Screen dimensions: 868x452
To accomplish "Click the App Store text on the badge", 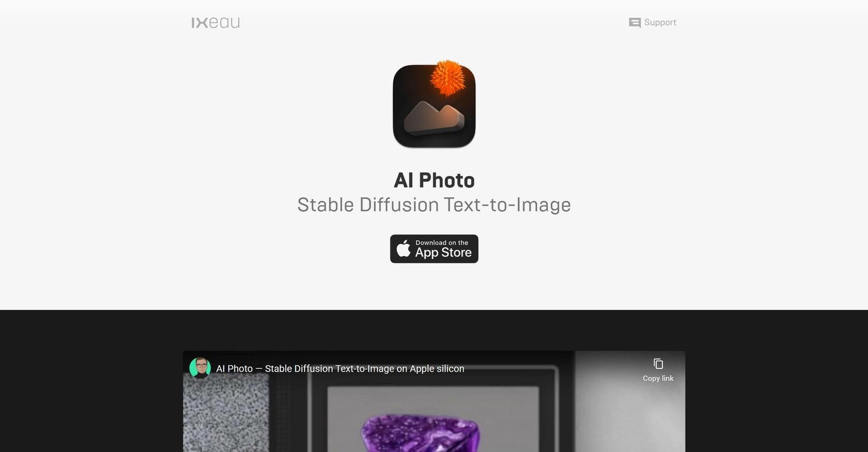I will [443, 253].
